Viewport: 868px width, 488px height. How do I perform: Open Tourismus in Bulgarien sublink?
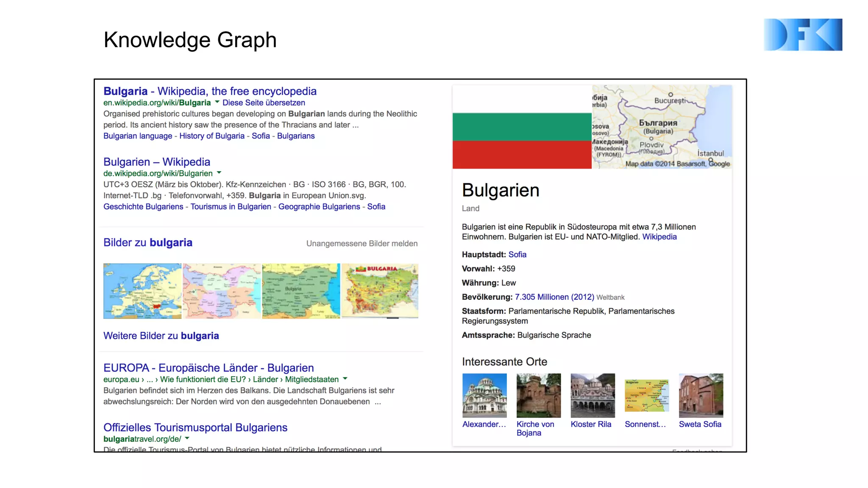pos(231,207)
